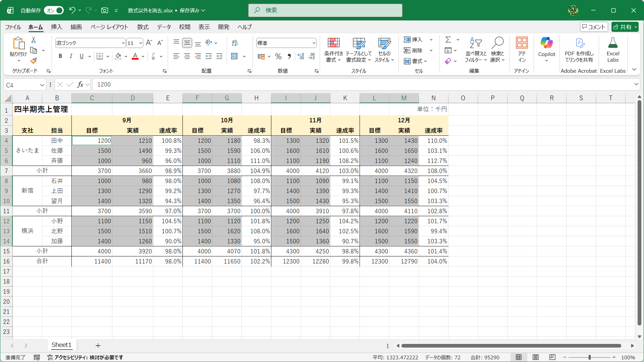
Task: Click the merge and center cells icon
Action: [x=234, y=56]
